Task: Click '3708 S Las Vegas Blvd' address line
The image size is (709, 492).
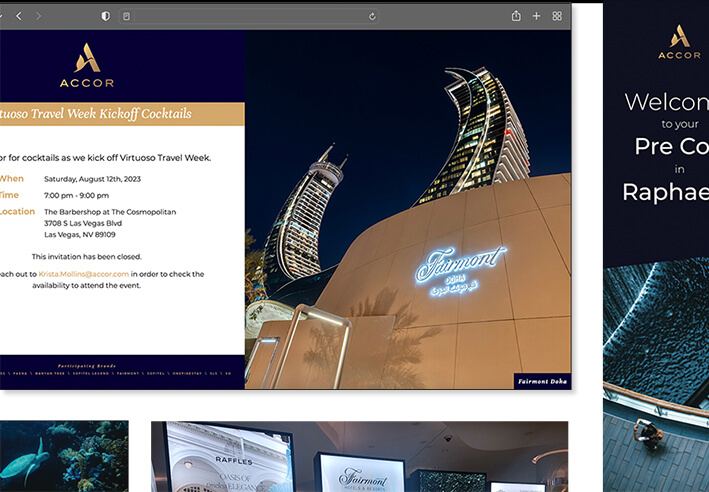Action: [83, 223]
